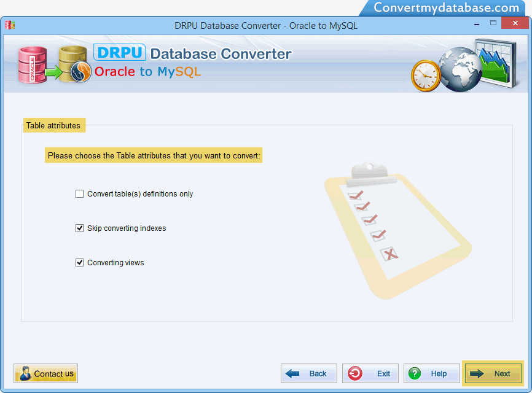Click the 'Database Converter' banner title
The width and height of the screenshot is (532, 393).
(x=221, y=54)
